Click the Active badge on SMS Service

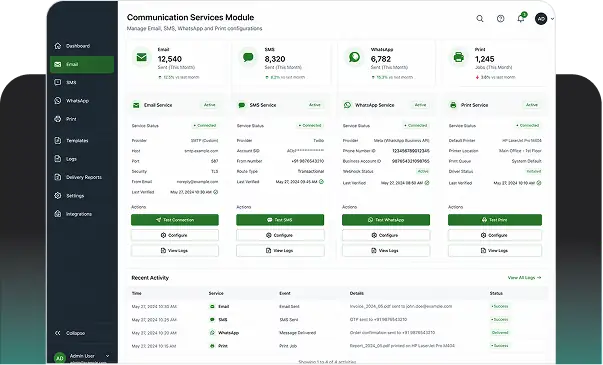click(315, 105)
